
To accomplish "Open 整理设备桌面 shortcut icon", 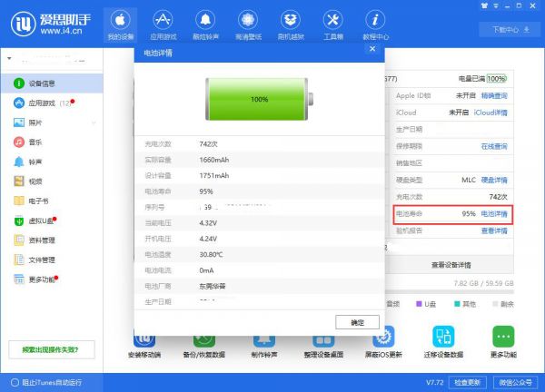I will pyautogui.click(x=323, y=344).
